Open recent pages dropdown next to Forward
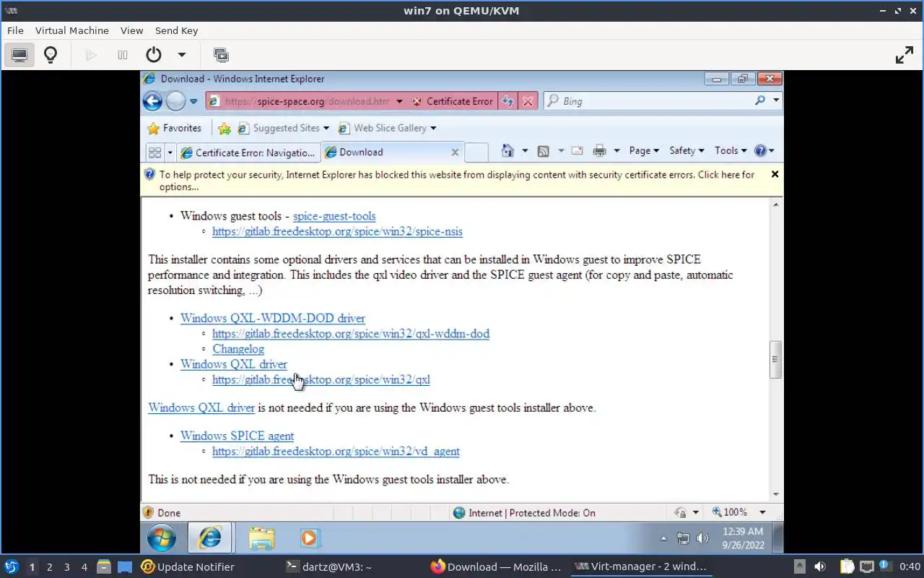 (x=193, y=102)
